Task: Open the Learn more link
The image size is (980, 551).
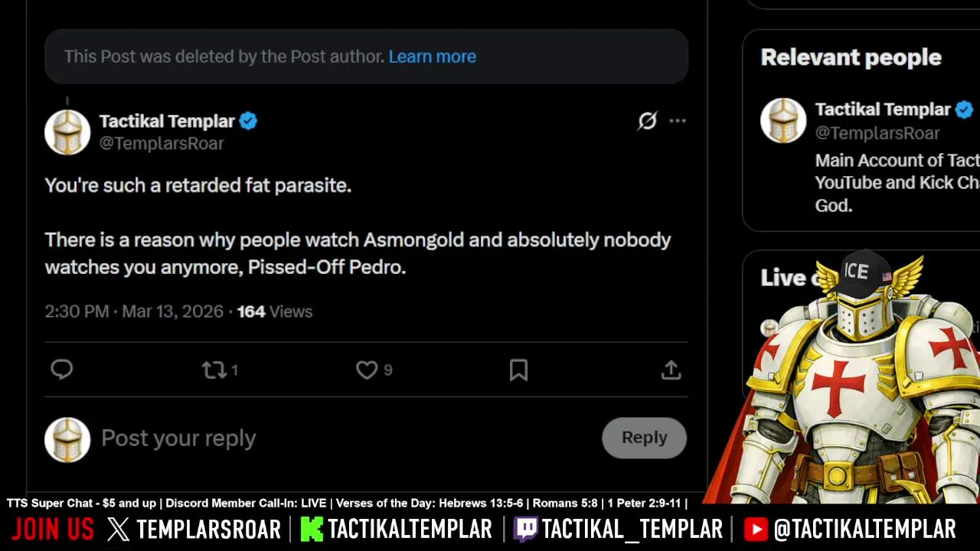Action: click(432, 57)
